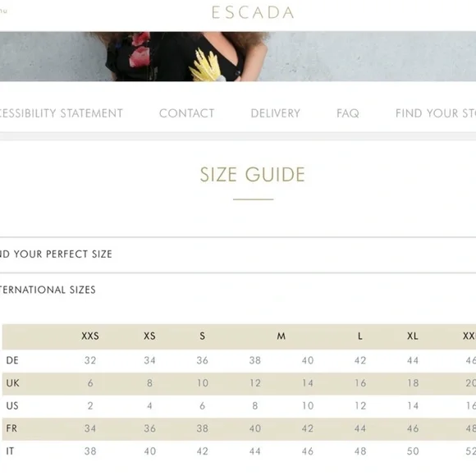476x476 pixels.
Task: Open the FAQ tab
Action: coord(348,113)
